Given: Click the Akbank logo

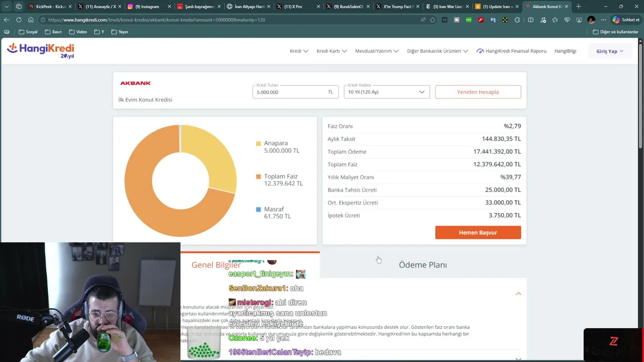Looking at the screenshot, I should pyautogui.click(x=135, y=83).
